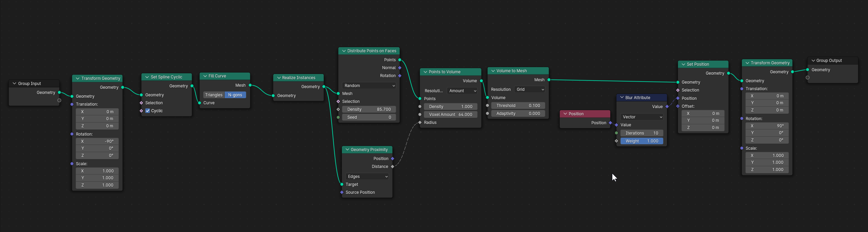Image resolution: width=868 pixels, height=232 pixels.
Task: Adjust the Weight 1.000 slider
Action: 642,141
